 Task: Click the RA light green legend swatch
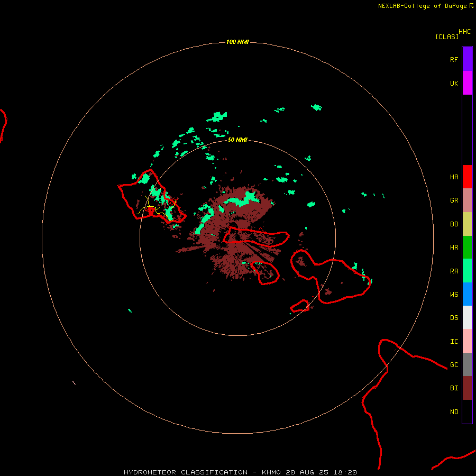(x=467, y=271)
